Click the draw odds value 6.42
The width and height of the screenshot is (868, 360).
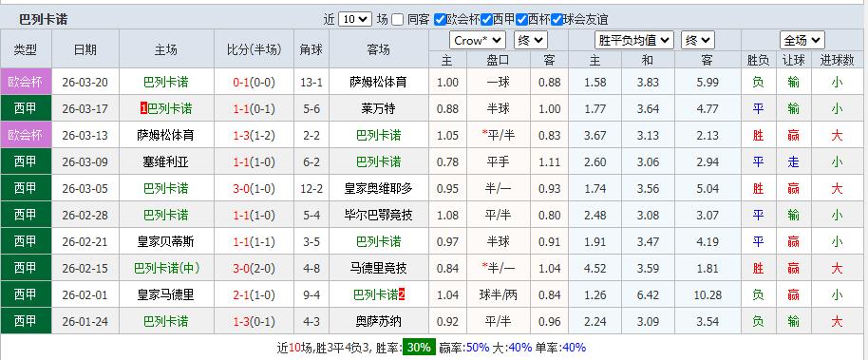(648, 295)
